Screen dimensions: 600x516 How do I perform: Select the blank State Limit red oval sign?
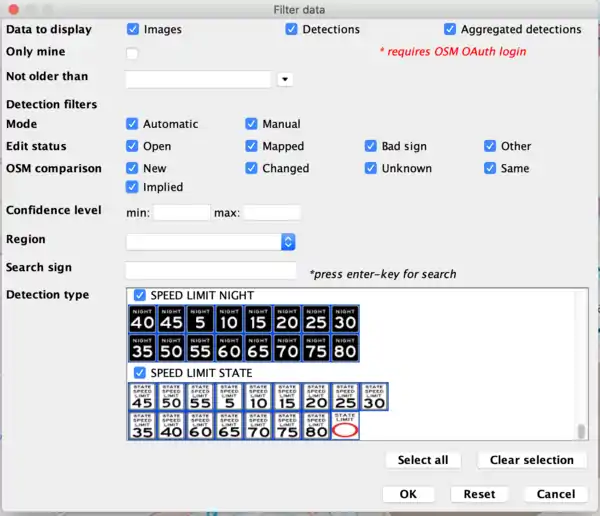346,426
